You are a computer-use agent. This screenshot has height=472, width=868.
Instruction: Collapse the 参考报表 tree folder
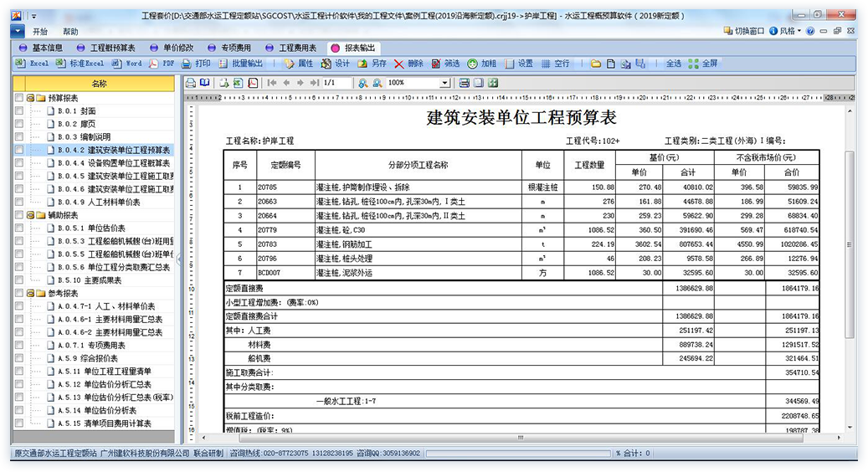30,293
